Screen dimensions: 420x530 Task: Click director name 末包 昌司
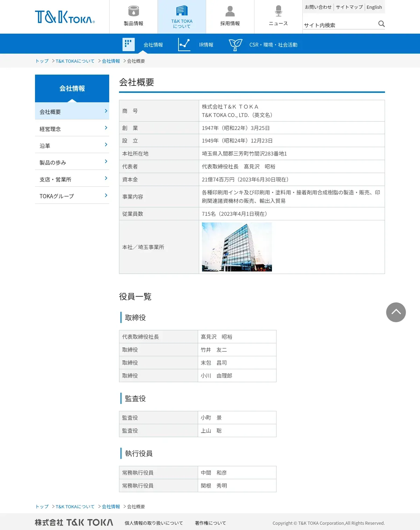coord(214,363)
